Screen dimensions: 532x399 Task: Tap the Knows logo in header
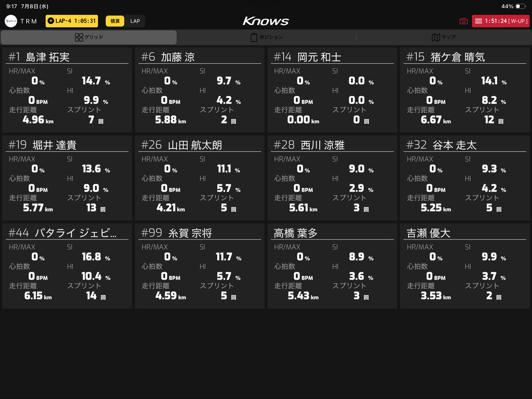266,21
